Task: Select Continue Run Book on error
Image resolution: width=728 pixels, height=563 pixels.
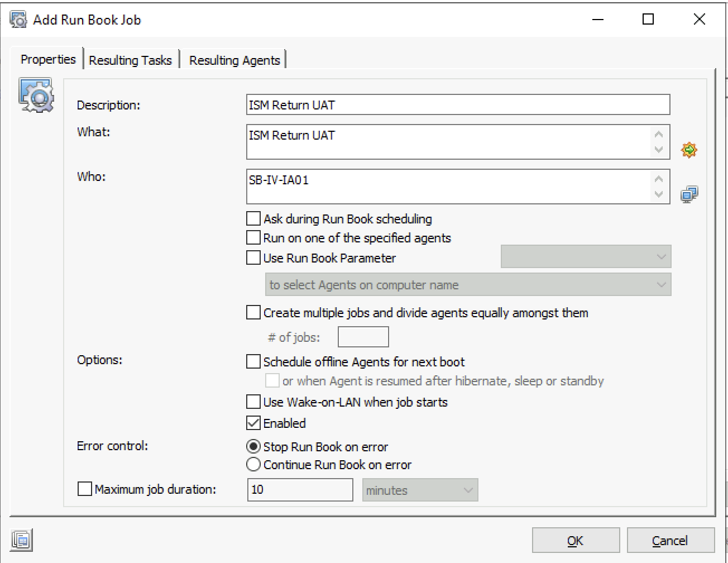Action: click(x=253, y=464)
